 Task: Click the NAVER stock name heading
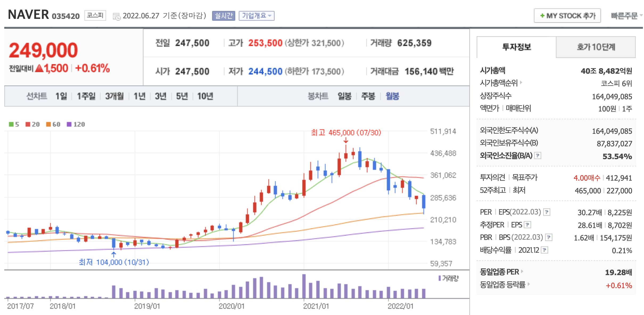[x=28, y=15]
